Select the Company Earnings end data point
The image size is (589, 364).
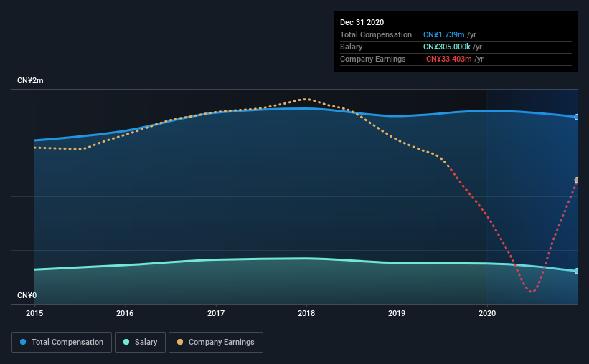tap(577, 181)
